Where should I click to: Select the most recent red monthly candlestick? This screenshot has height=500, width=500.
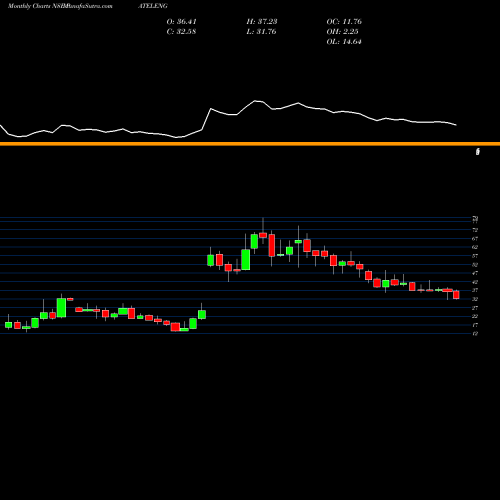pyautogui.click(x=456, y=295)
